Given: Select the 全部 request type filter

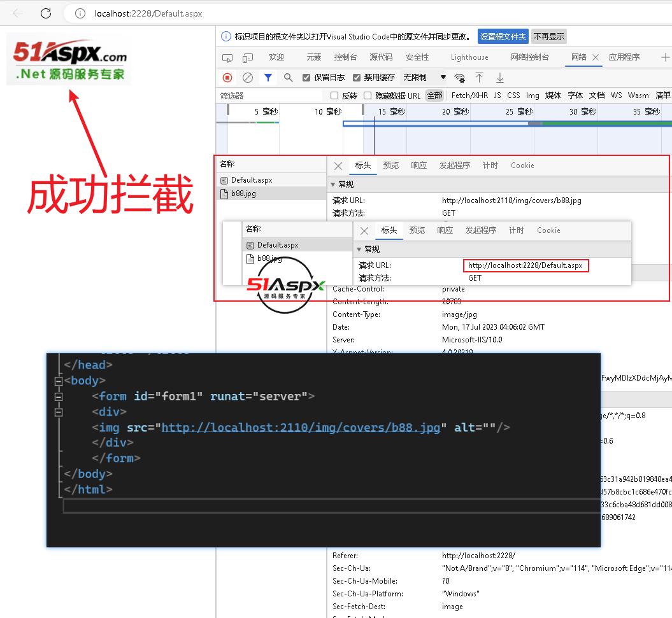Looking at the screenshot, I should (434, 95).
